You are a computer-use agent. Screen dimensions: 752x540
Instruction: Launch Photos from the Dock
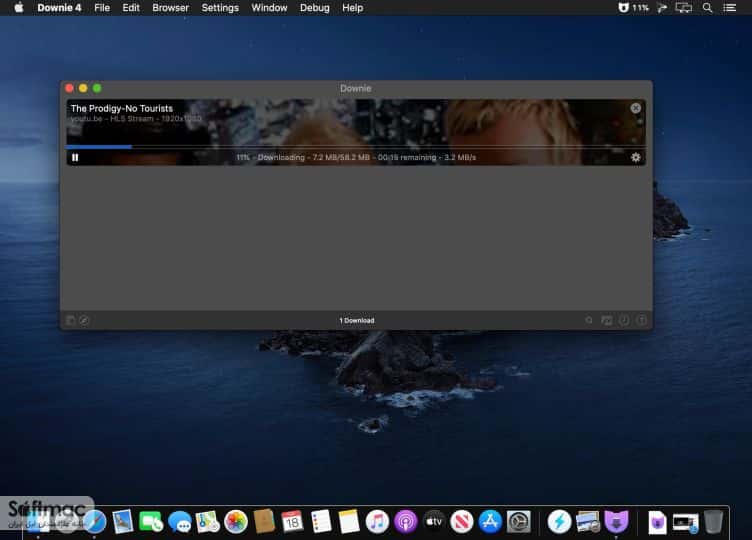click(236, 522)
